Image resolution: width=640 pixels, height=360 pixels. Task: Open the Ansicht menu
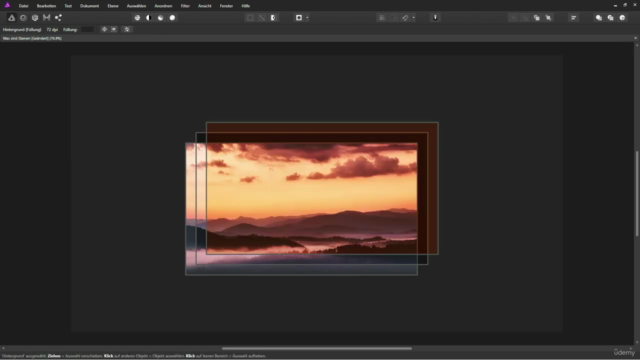[x=204, y=6]
